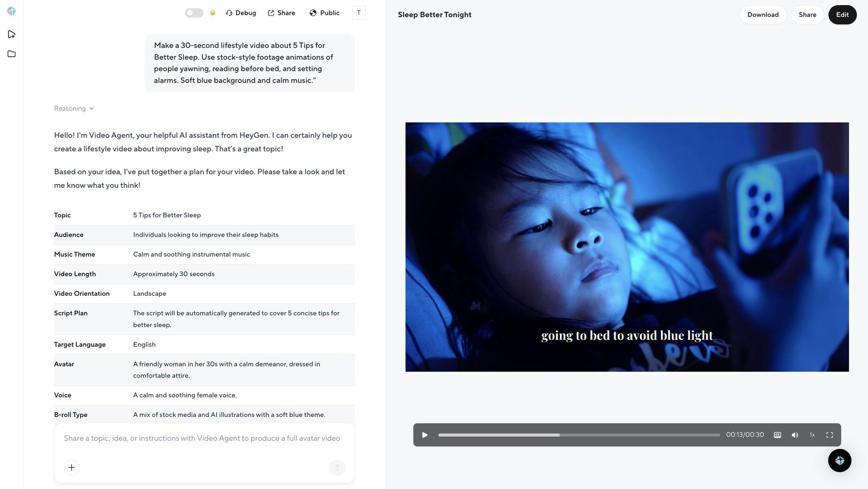Viewport: 868px width, 489px height.
Task: Select the new video project icon in sidebar
Action: (11, 34)
